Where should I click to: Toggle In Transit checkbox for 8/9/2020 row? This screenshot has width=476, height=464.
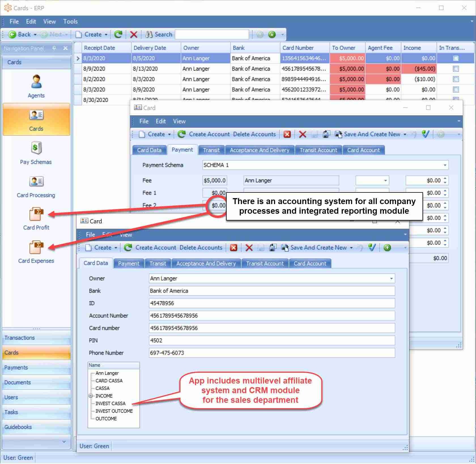point(456,69)
